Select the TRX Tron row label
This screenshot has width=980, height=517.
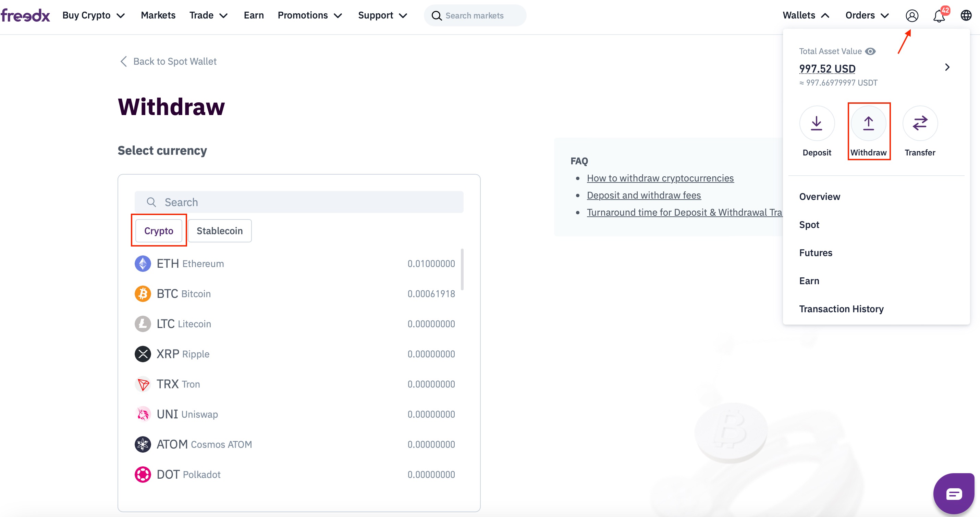tap(178, 384)
